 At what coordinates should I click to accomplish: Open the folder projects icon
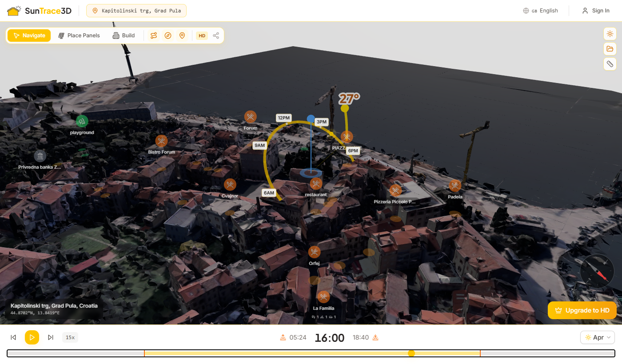pos(610,49)
